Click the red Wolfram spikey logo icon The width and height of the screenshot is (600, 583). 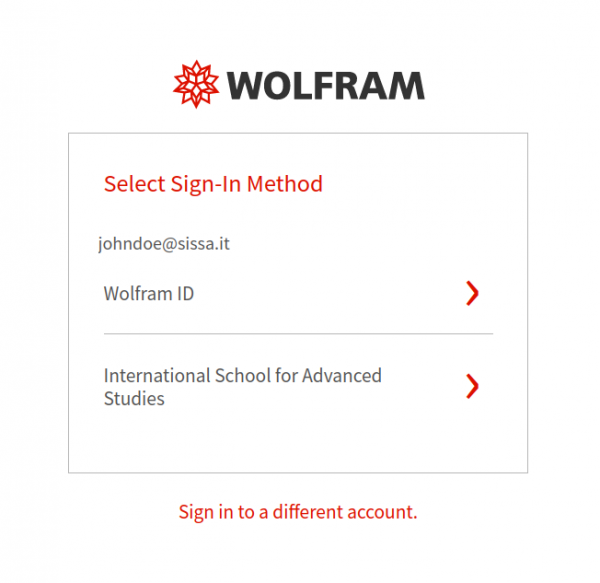click(x=196, y=84)
